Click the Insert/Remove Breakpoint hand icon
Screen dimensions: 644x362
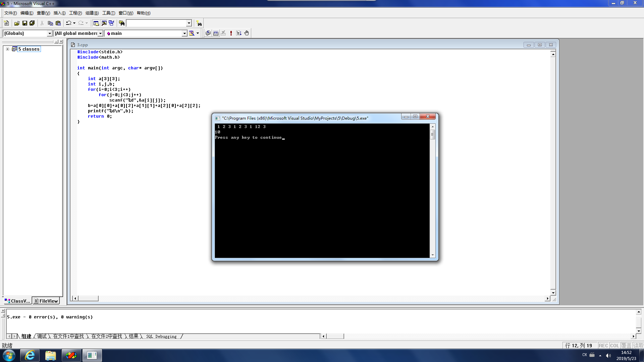(x=247, y=33)
